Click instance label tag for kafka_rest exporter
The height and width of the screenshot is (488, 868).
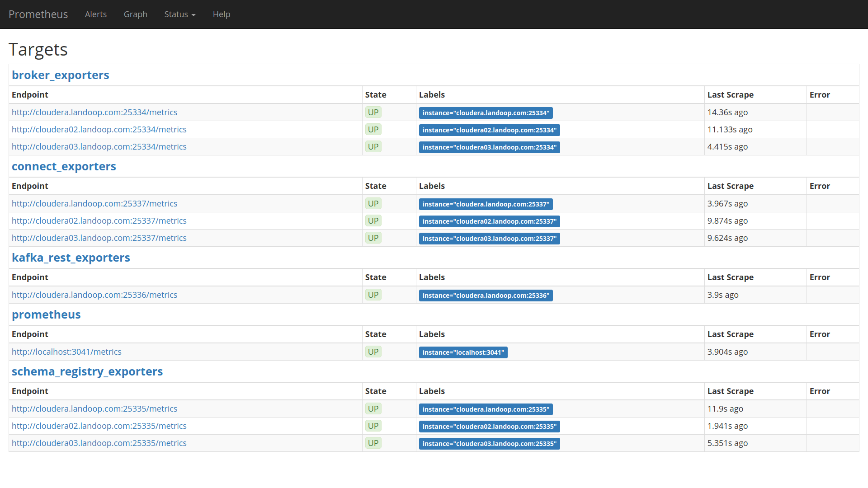485,295
